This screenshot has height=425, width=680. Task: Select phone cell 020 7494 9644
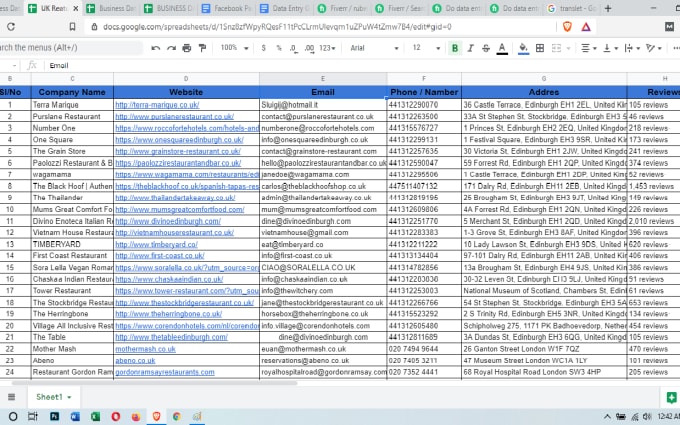(x=424, y=349)
